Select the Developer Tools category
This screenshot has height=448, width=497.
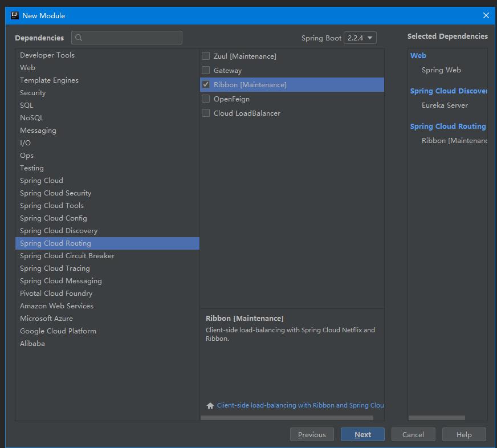click(x=108, y=55)
